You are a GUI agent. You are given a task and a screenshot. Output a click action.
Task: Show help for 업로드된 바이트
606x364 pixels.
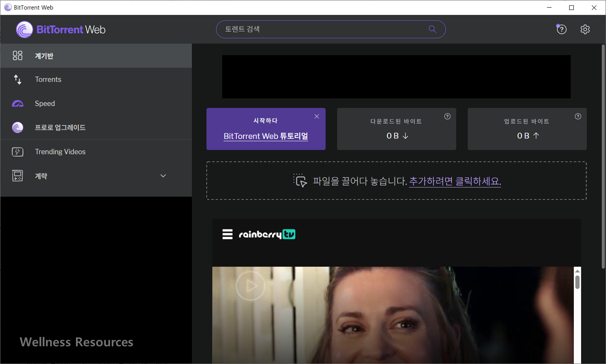click(x=578, y=116)
